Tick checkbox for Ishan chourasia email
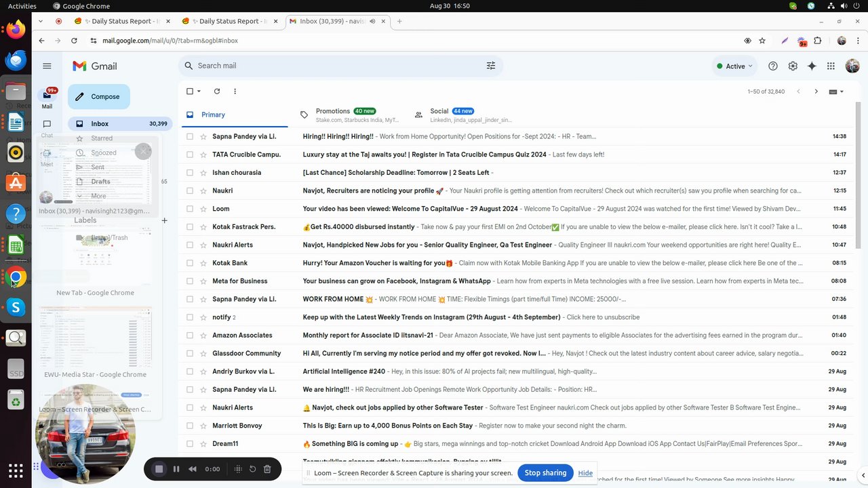The height and width of the screenshot is (488, 868). [190, 173]
